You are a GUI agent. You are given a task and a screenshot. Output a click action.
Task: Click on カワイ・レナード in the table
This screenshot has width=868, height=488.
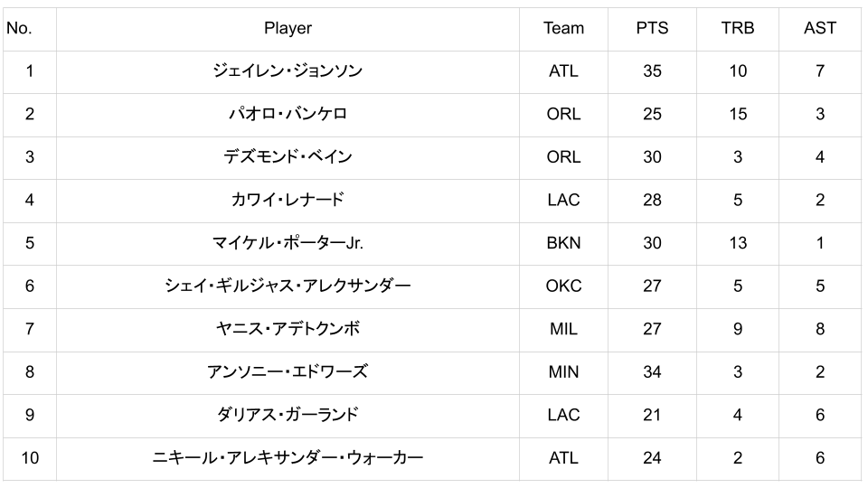tap(288, 200)
